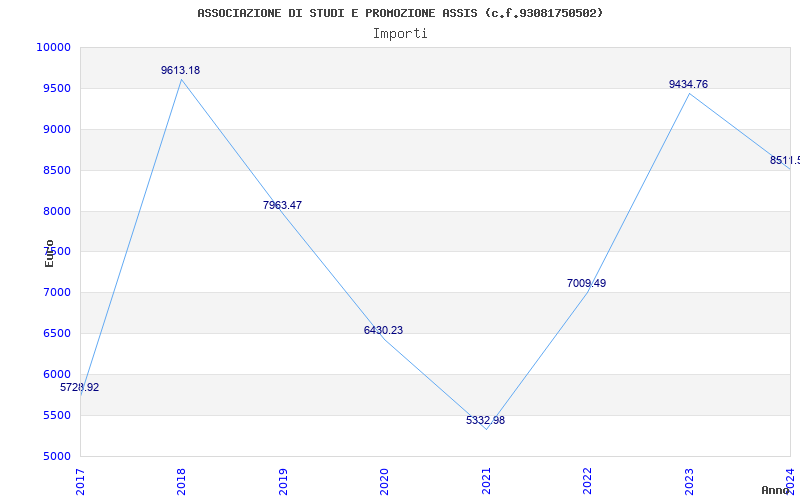Image resolution: width=800 pixels, height=500 pixels.
Task: Click the data label 7963.47
Action: coord(282,205)
